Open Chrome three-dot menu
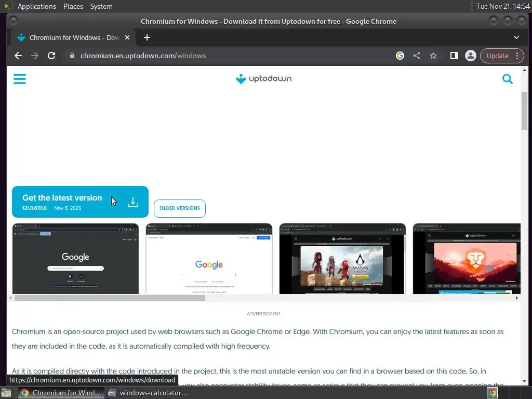This screenshot has height=399, width=532. point(517,56)
